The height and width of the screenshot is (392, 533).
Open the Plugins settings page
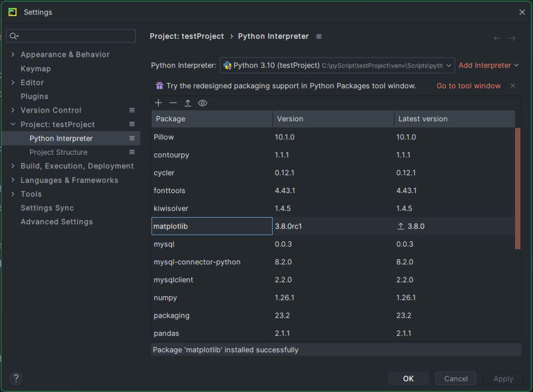[34, 97]
